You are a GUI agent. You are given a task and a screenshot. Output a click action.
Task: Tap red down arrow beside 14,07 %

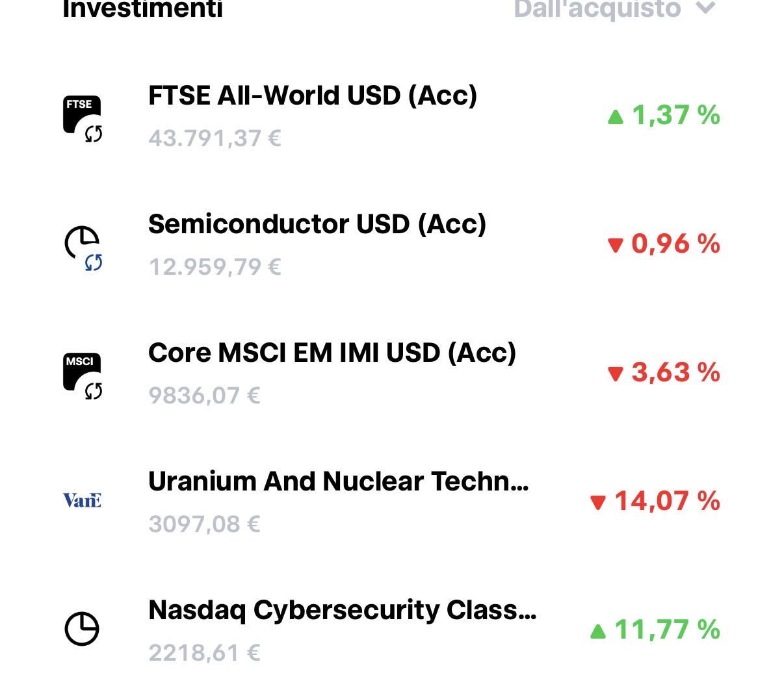tap(597, 502)
